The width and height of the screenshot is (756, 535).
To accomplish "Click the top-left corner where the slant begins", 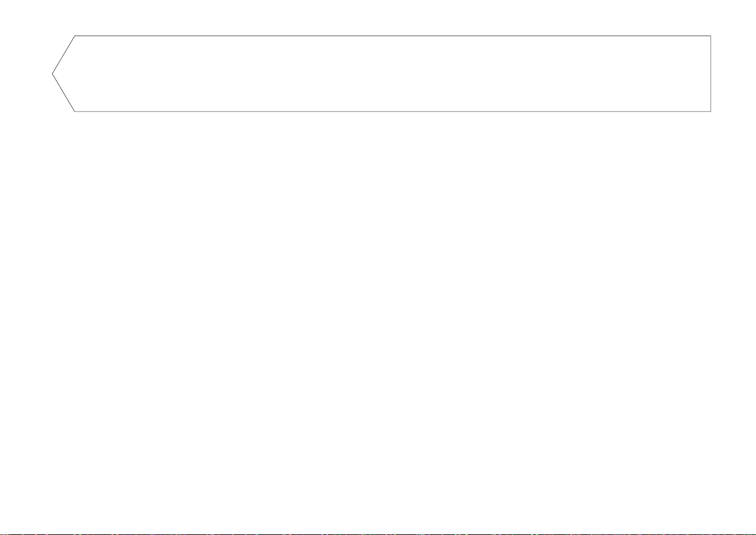I will pyautogui.click(x=75, y=36).
